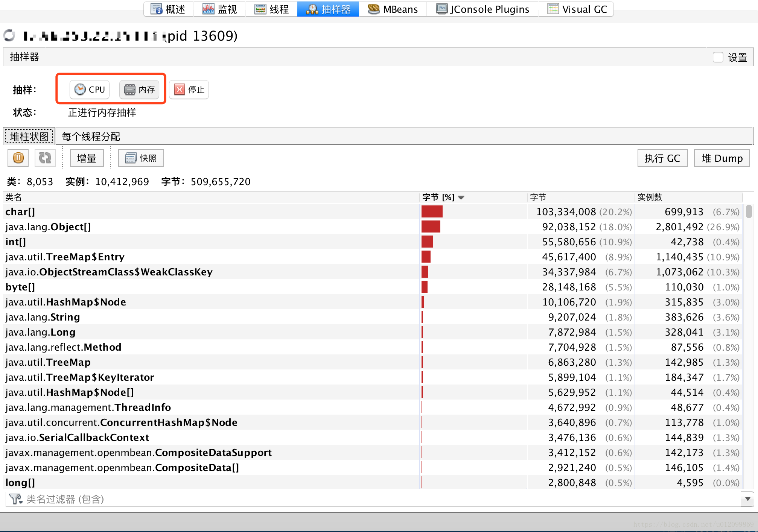Select the 堆柱状图 heap histogram tab
Image resolution: width=758 pixels, height=532 pixels.
(29, 136)
